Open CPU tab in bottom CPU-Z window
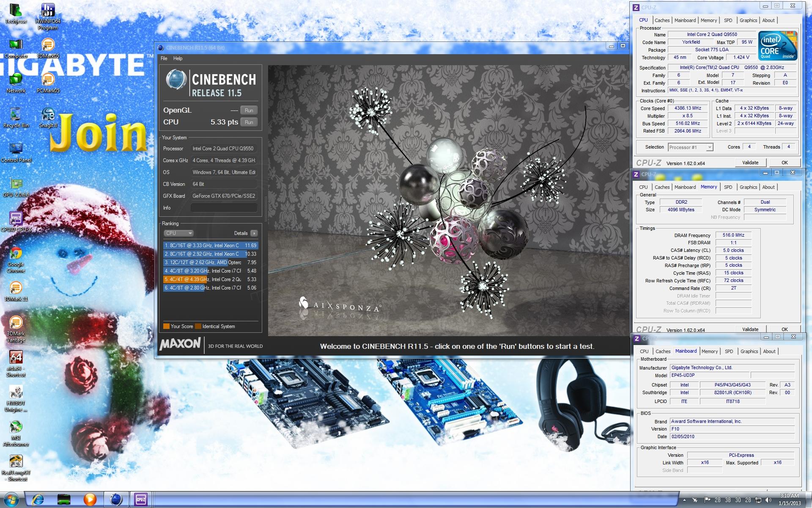The height and width of the screenshot is (508, 812). coord(644,351)
